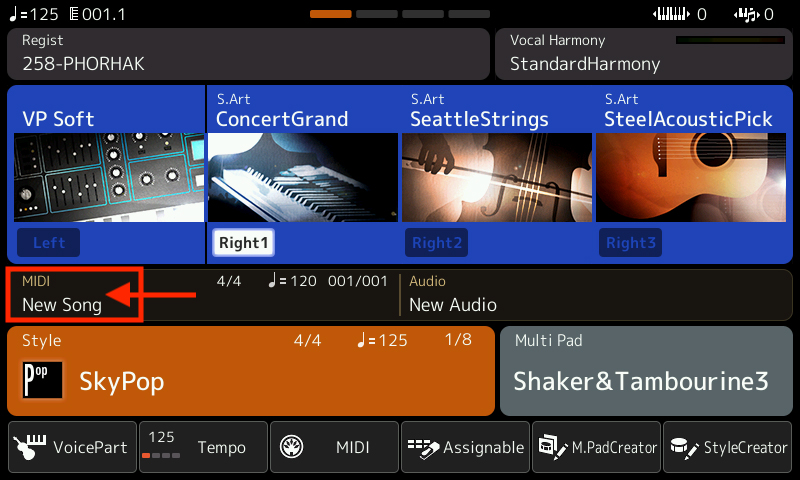Screen dimensions: 800x480
Task: Click the Pop style category icon
Action: click(x=43, y=380)
